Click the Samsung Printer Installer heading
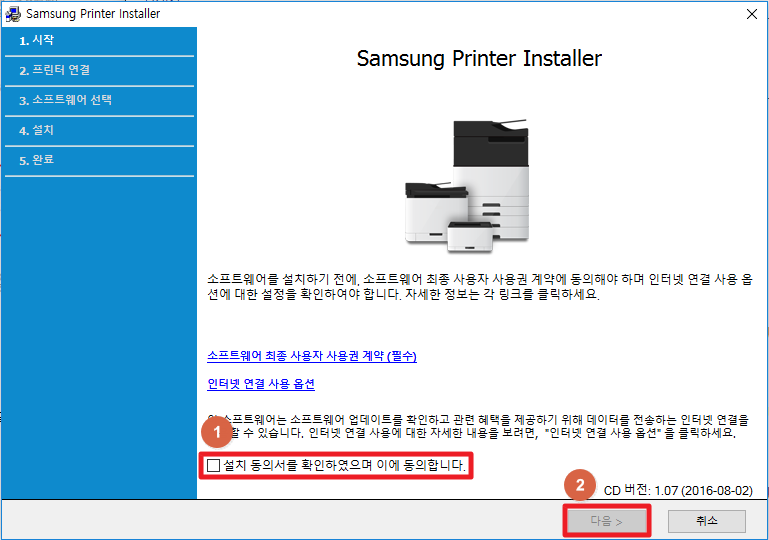 tap(479, 58)
